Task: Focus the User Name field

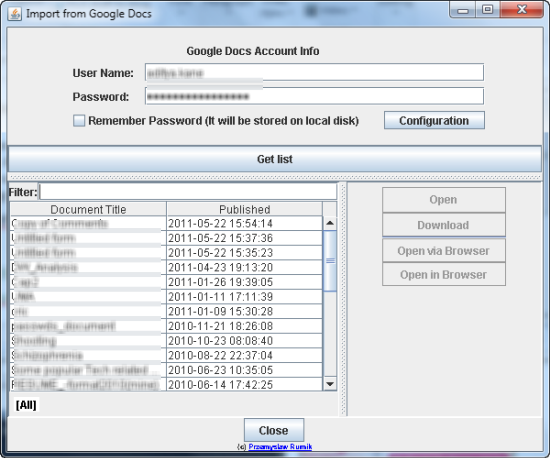Action: pyautogui.click(x=314, y=73)
